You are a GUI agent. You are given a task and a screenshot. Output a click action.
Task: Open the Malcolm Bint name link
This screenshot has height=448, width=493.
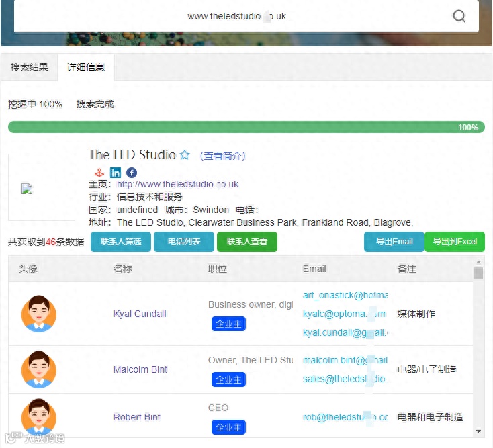pyautogui.click(x=140, y=369)
